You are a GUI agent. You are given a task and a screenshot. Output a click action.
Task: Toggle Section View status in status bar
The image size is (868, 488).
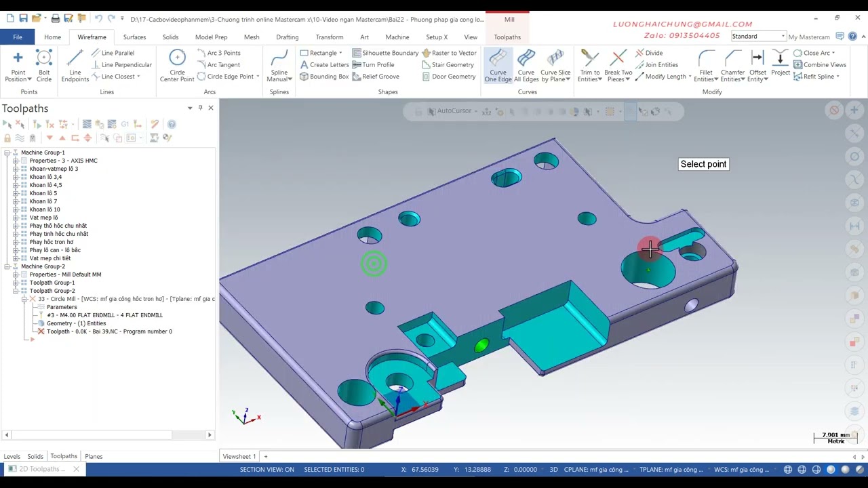point(267,469)
